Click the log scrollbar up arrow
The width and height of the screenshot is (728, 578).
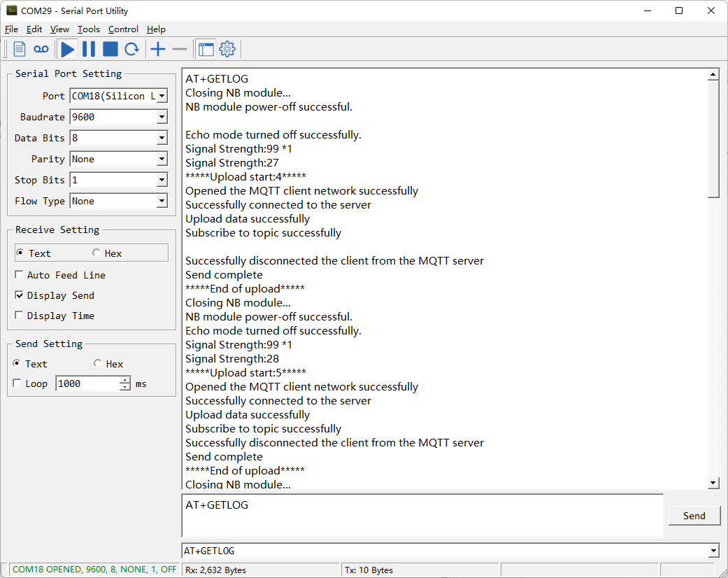point(713,74)
